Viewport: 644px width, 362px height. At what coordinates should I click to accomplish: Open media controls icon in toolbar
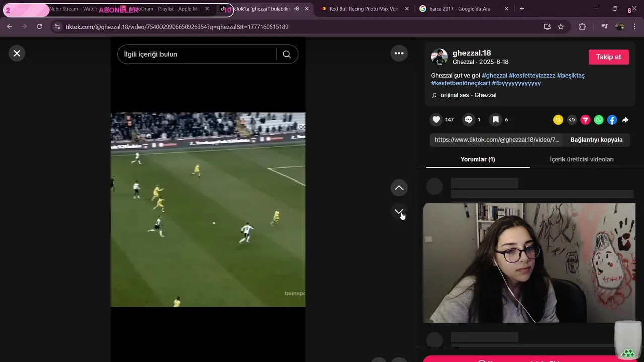click(605, 27)
